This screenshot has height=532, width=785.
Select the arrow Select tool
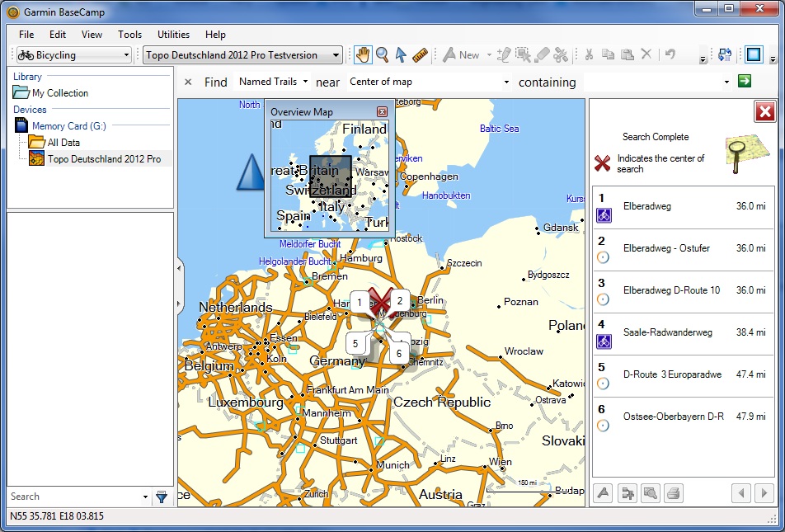(401, 54)
